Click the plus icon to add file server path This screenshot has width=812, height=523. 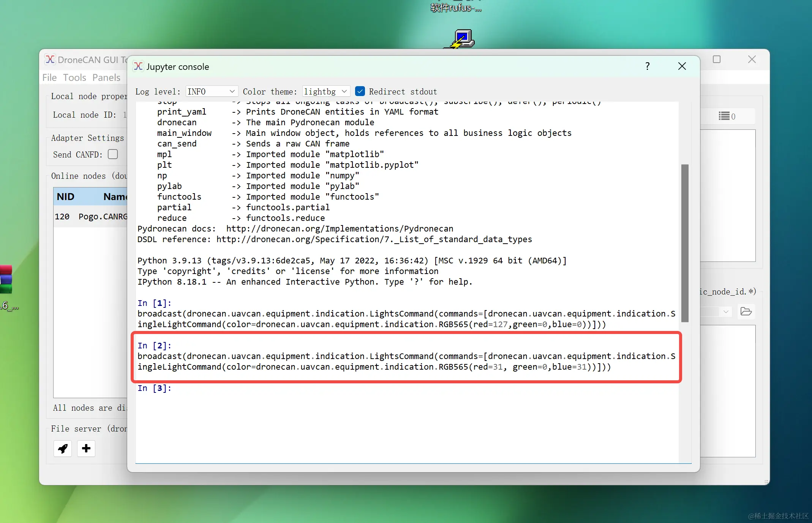[86, 449]
